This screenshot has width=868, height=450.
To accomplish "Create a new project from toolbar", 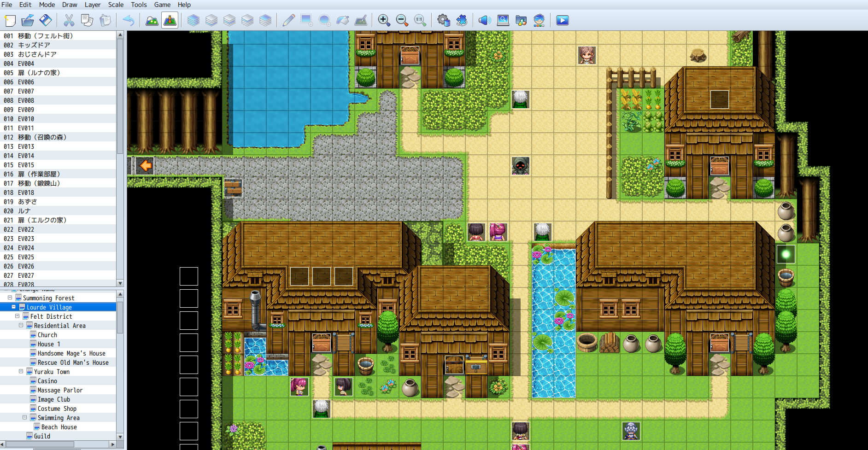I will (x=10, y=20).
